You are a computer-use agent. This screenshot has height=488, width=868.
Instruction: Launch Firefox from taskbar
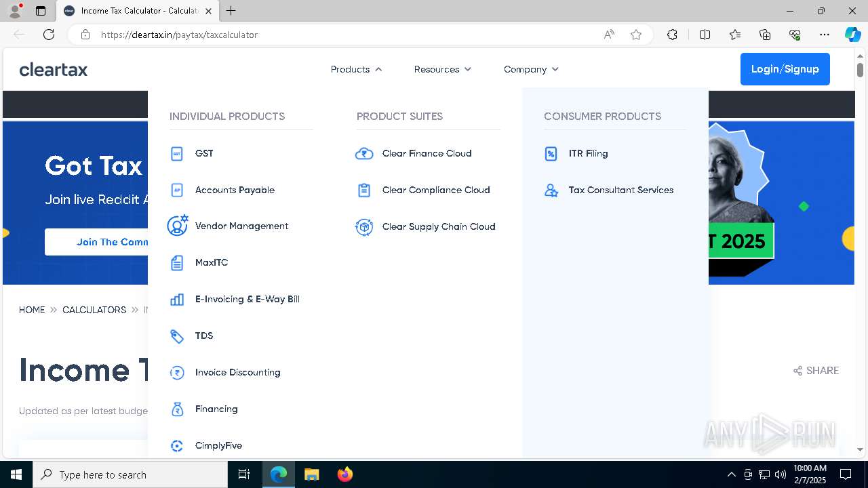344,474
